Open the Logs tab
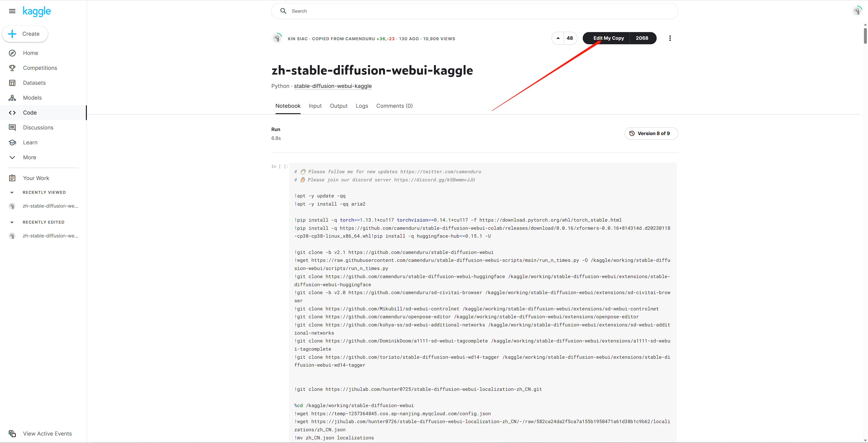This screenshot has width=868, height=443. [x=362, y=106]
